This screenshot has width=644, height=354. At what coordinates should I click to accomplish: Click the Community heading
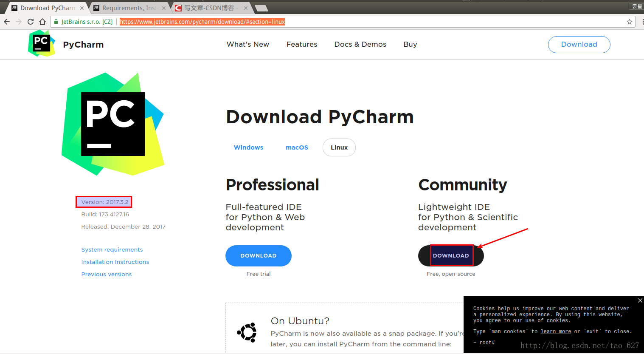point(463,185)
